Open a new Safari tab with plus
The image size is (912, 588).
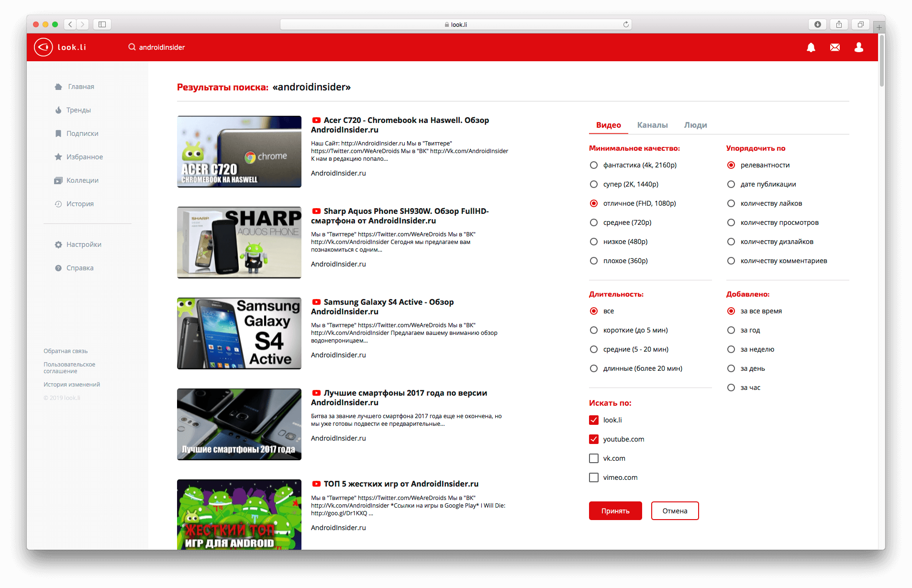879,27
